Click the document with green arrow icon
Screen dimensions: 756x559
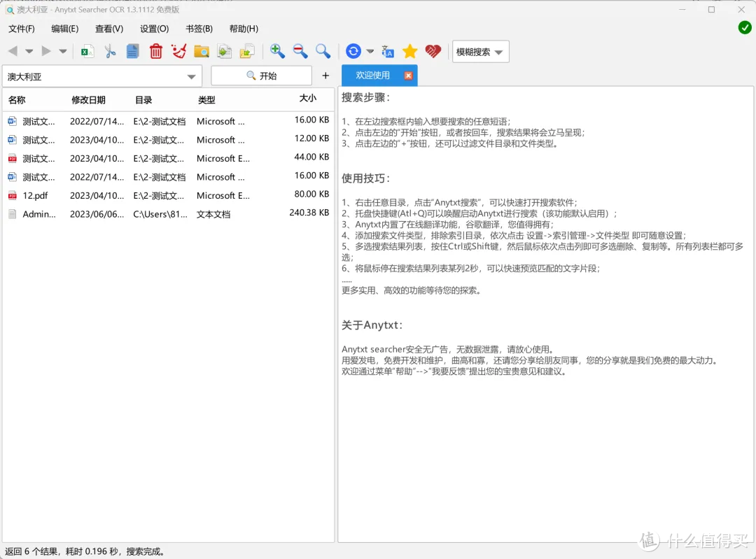224,51
